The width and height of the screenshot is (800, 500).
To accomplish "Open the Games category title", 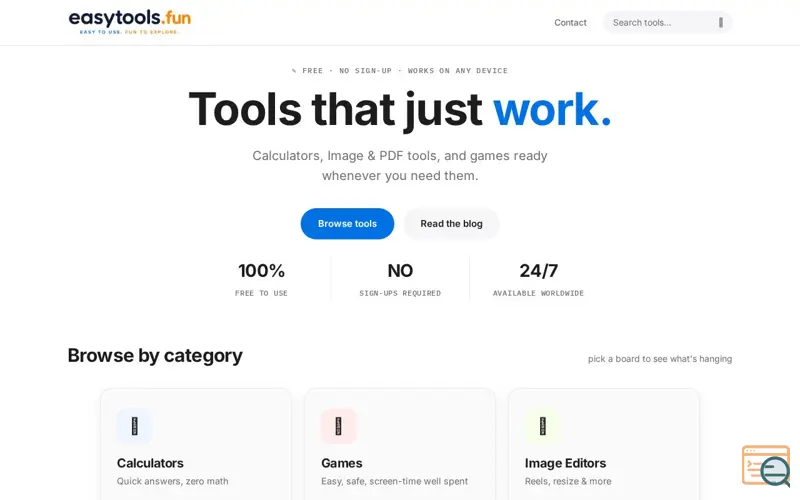I will click(x=341, y=463).
